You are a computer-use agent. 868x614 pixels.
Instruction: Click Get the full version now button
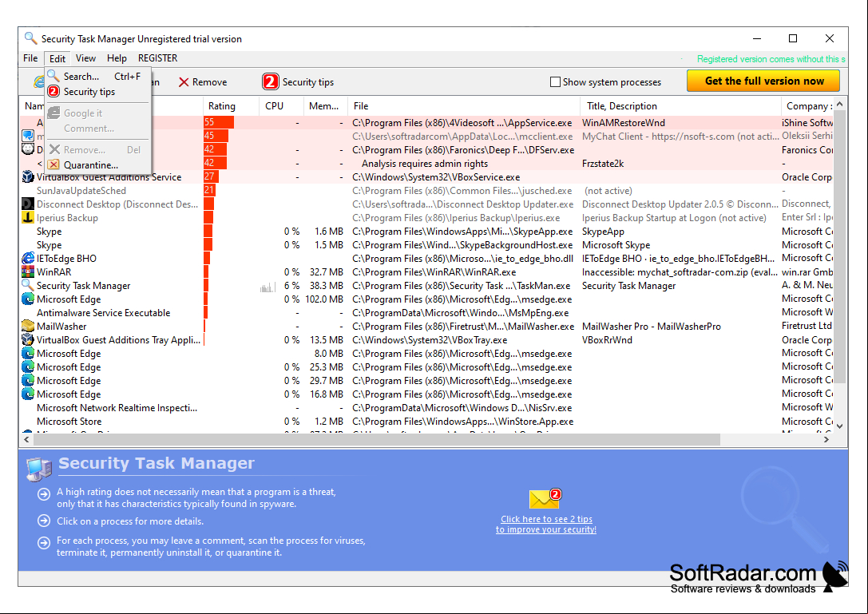tap(763, 81)
